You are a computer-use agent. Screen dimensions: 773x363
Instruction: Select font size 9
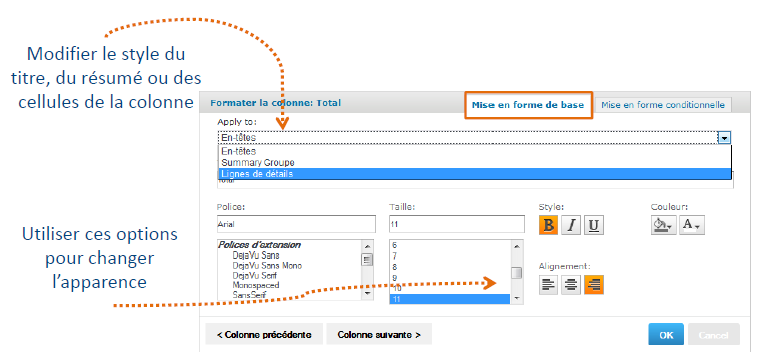click(449, 278)
